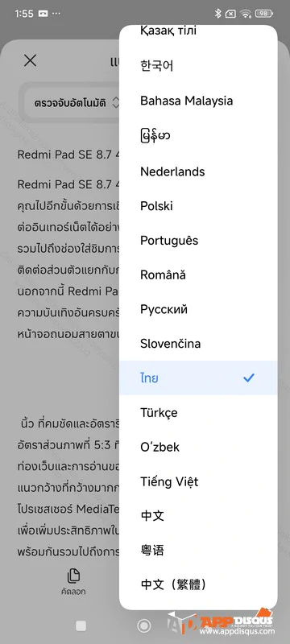This screenshot has height=644, width=290.
Task: Tap the circular home navigation button
Action: point(144,625)
